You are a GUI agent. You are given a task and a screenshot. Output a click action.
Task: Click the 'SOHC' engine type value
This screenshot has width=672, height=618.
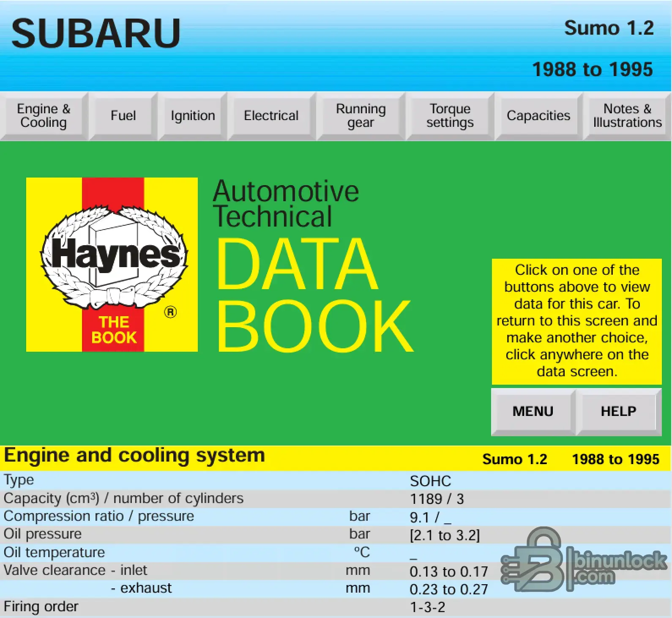pyautogui.click(x=430, y=481)
